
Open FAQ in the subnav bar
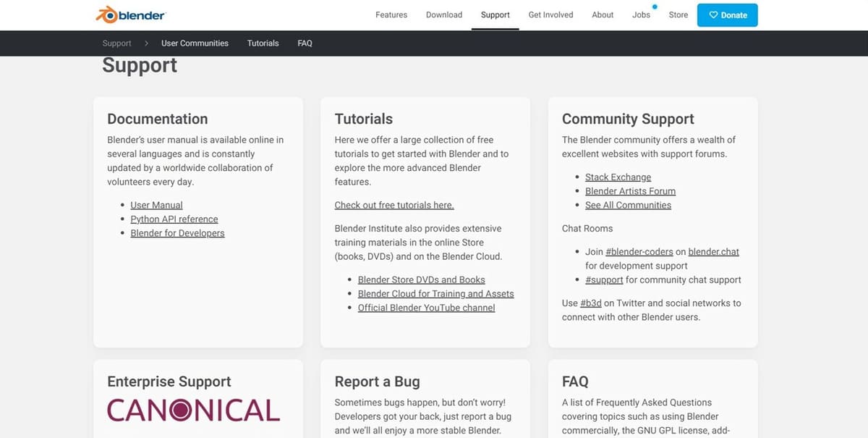click(305, 43)
